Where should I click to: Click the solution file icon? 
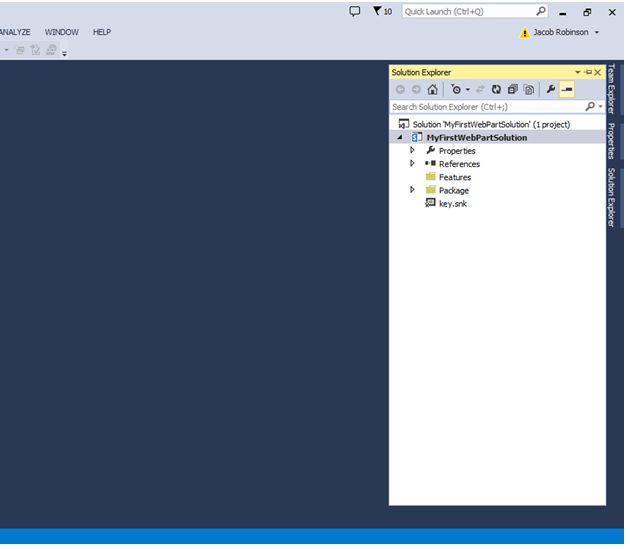tap(404, 124)
